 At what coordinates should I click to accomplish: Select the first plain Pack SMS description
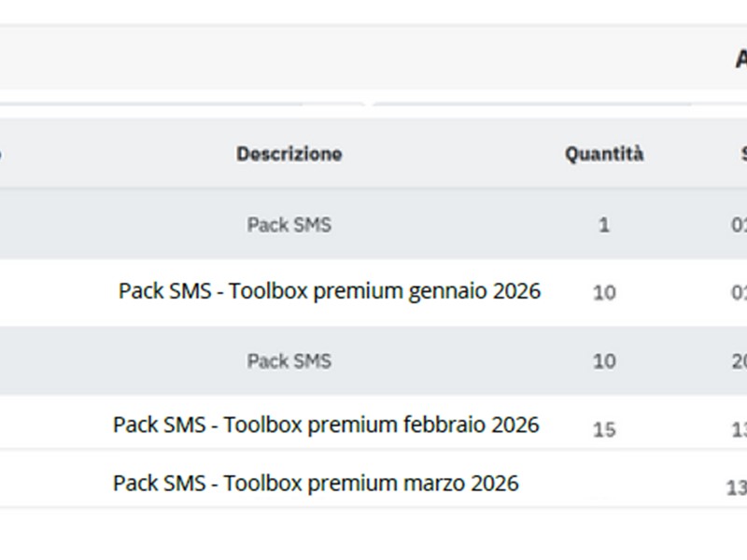(x=289, y=225)
